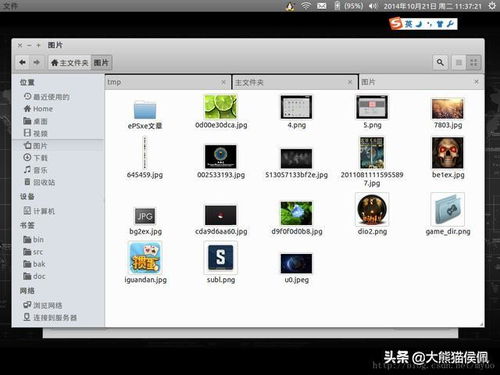Select the 图片 path bar button
The width and height of the screenshot is (500, 375).
[x=101, y=63]
